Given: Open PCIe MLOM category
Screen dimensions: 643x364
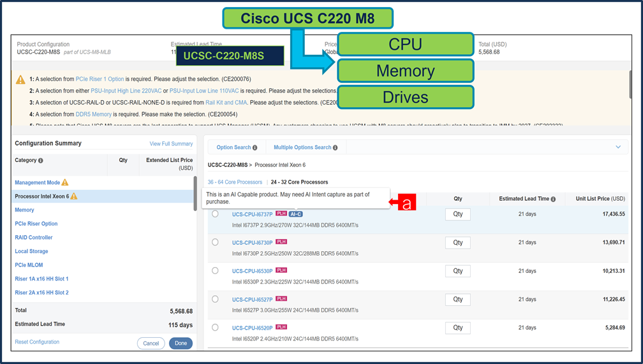Looking at the screenshot, I should coord(29,265).
